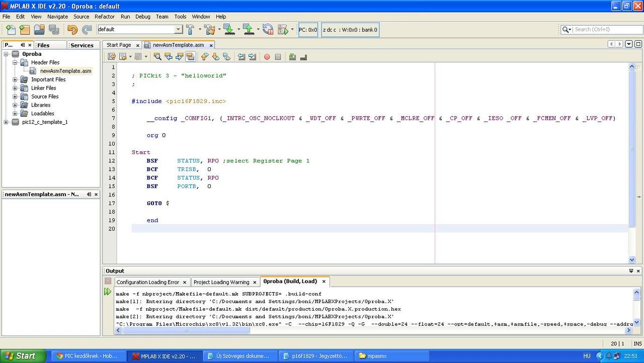This screenshot has height=363, width=644.
Task: Click the New File toolbar icon
Action: tap(11, 30)
